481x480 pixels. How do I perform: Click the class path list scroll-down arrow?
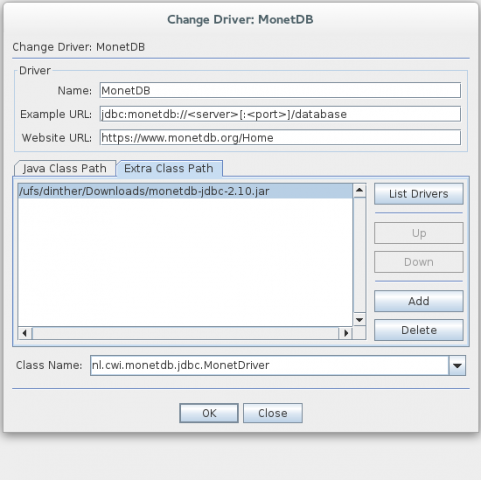click(359, 320)
